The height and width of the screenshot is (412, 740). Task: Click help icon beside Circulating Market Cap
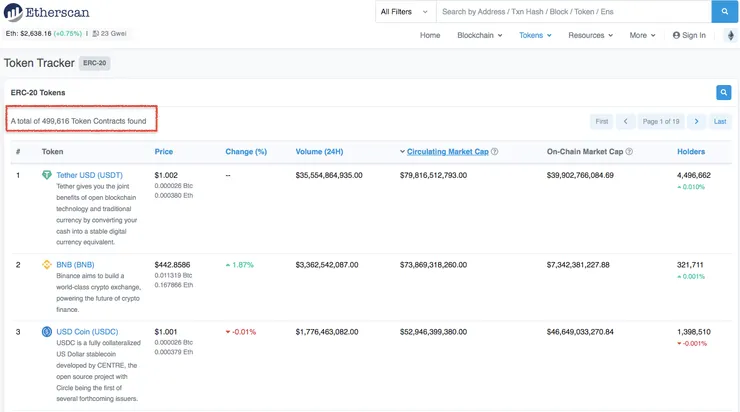click(x=495, y=152)
